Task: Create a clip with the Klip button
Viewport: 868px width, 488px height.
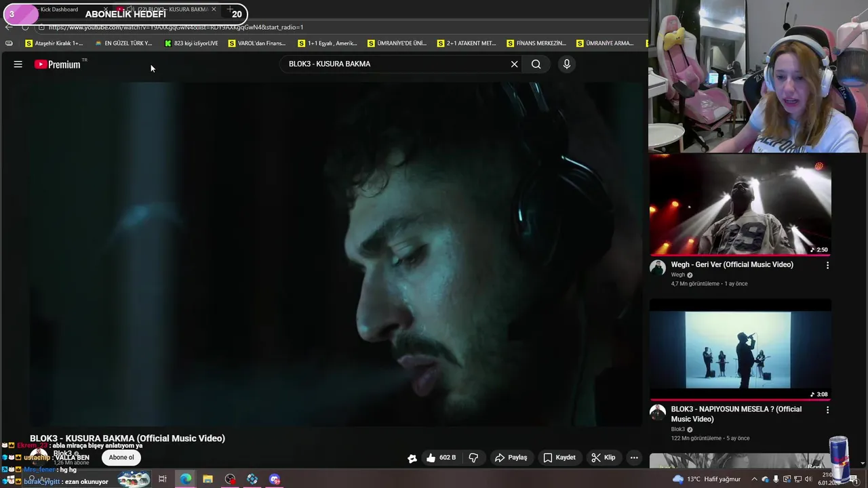Action: [x=603, y=457]
